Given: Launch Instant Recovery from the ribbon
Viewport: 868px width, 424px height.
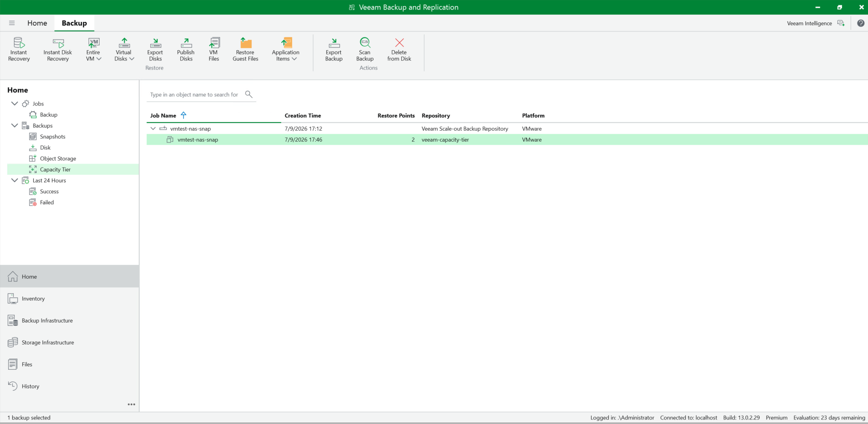Looking at the screenshot, I should tap(19, 49).
